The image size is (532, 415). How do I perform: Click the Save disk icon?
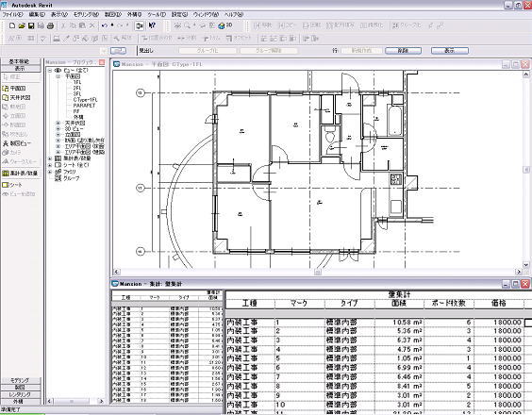point(31,25)
